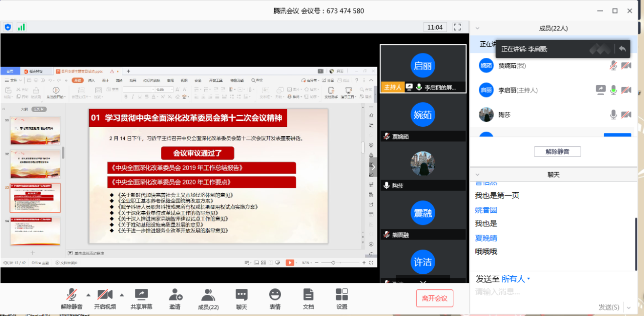Toggle 陶莎's microphone in member list
Screen dimensions: 644x316
613,115
